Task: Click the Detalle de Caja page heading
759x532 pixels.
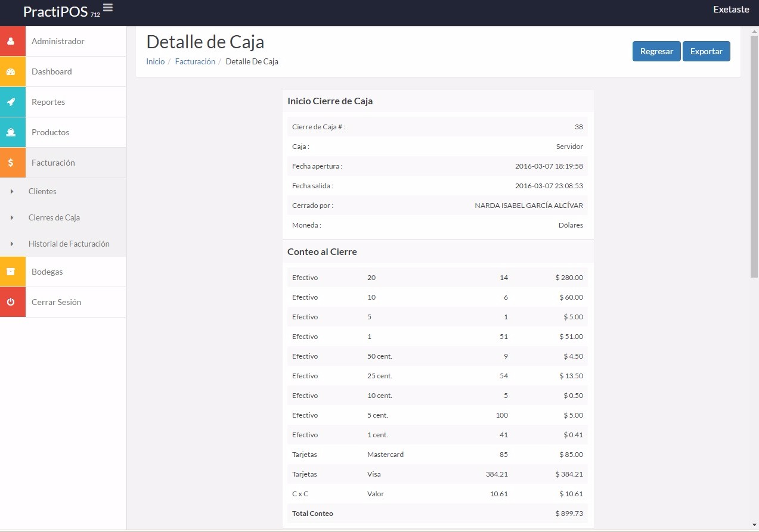Action: (x=205, y=42)
